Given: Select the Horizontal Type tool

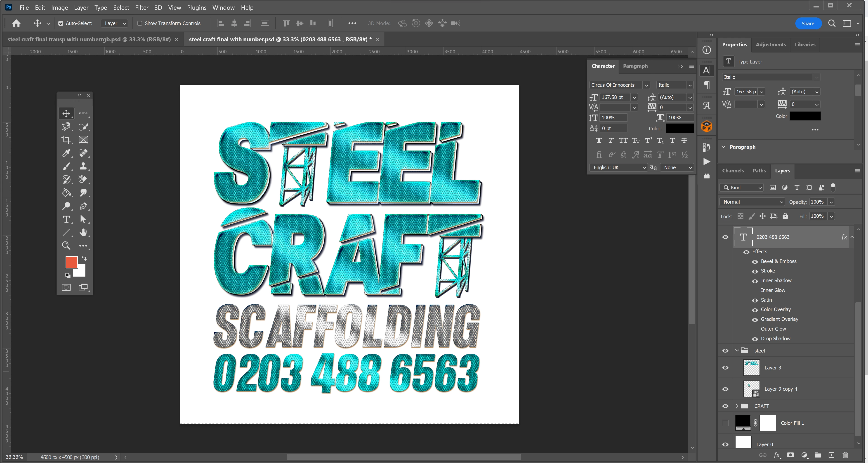Looking at the screenshot, I should (66, 220).
